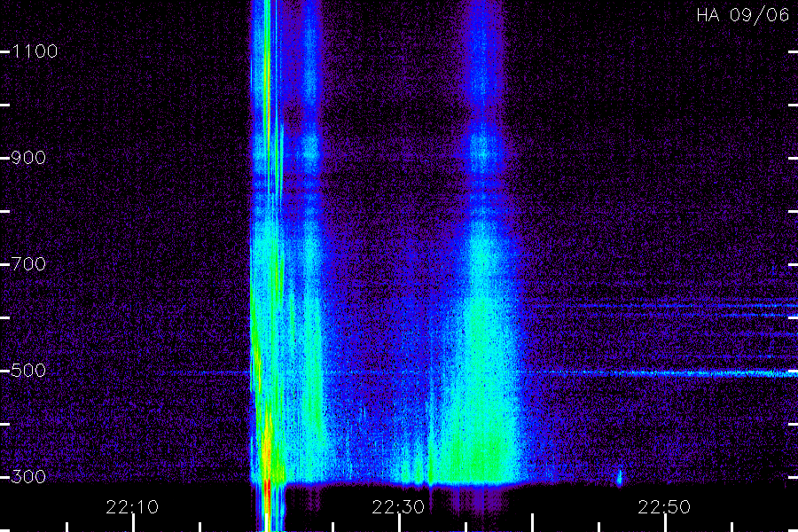Click the 700 frequency axis label
The width and height of the screenshot is (798, 532).
click(28, 264)
